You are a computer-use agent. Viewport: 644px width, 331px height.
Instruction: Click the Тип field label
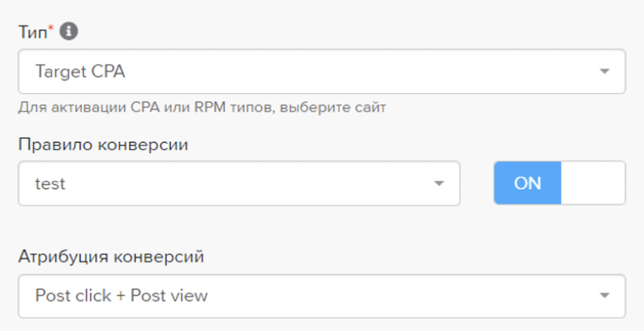[x=32, y=31]
